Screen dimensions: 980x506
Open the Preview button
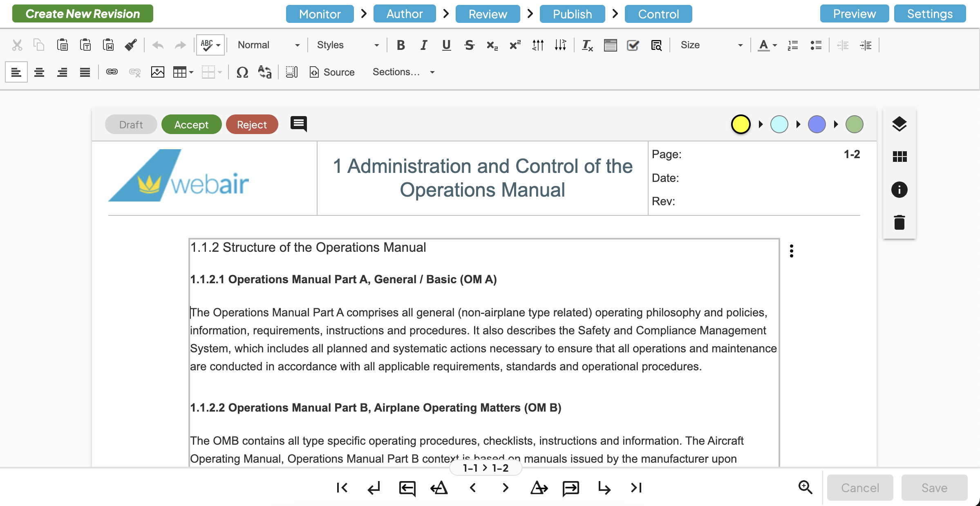click(854, 13)
